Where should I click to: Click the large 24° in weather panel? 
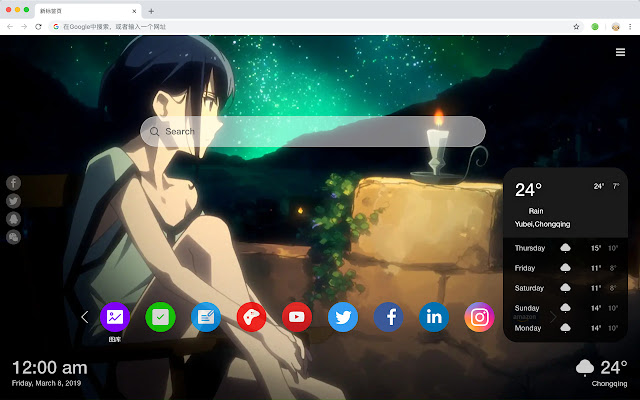(x=528, y=190)
